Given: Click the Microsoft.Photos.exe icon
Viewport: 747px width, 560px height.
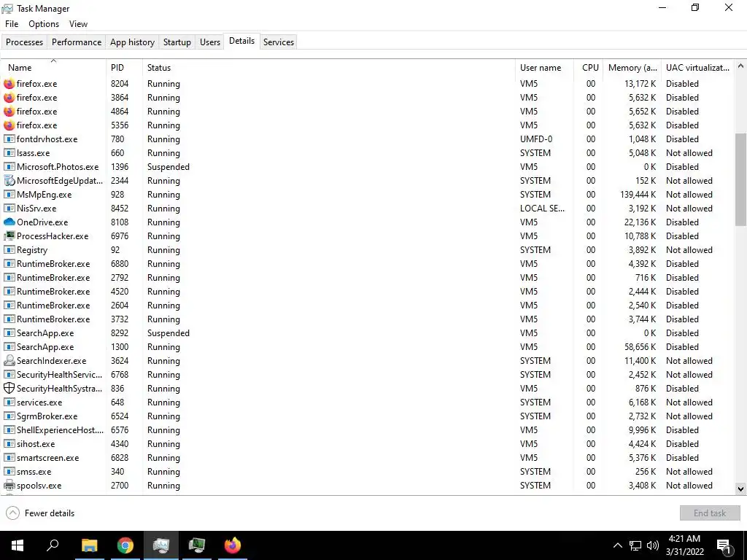Looking at the screenshot, I should tap(9, 167).
